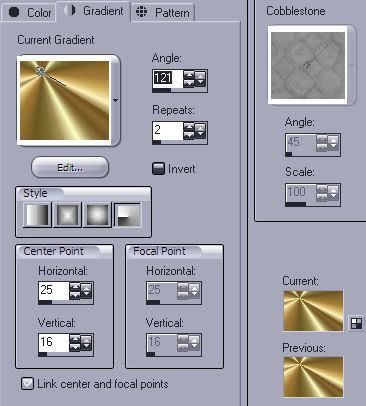Screen dimensions: 366x406
Task: Click the gradient Angle input field showing 121
Action: 167,79
